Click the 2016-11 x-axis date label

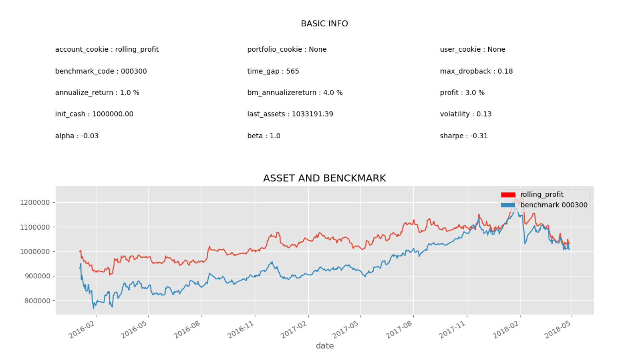point(241,330)
